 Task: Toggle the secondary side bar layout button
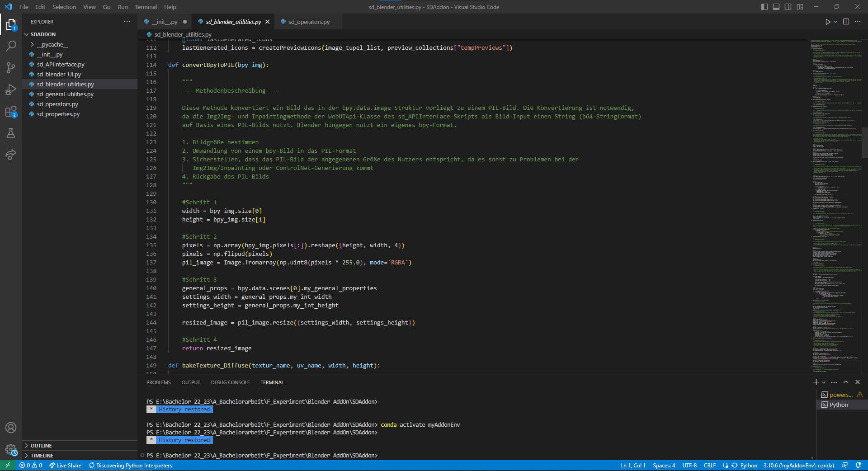pyautogui.click(x=788, y=7)
